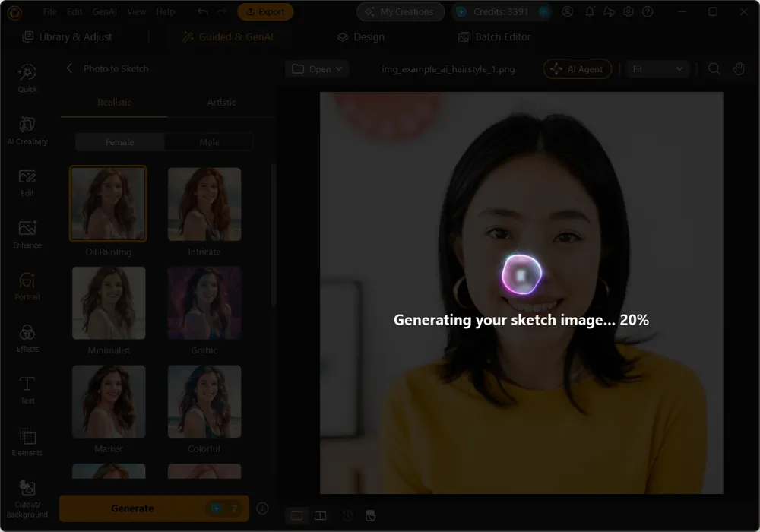Choose the Intricate style thumbnail
The image size is (760, 532).
(204, 204)
